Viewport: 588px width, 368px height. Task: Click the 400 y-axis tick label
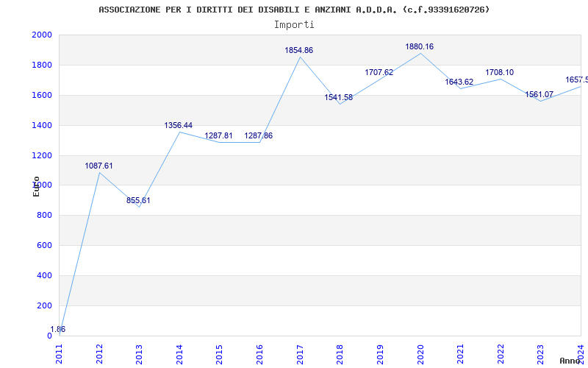point(45,275)
